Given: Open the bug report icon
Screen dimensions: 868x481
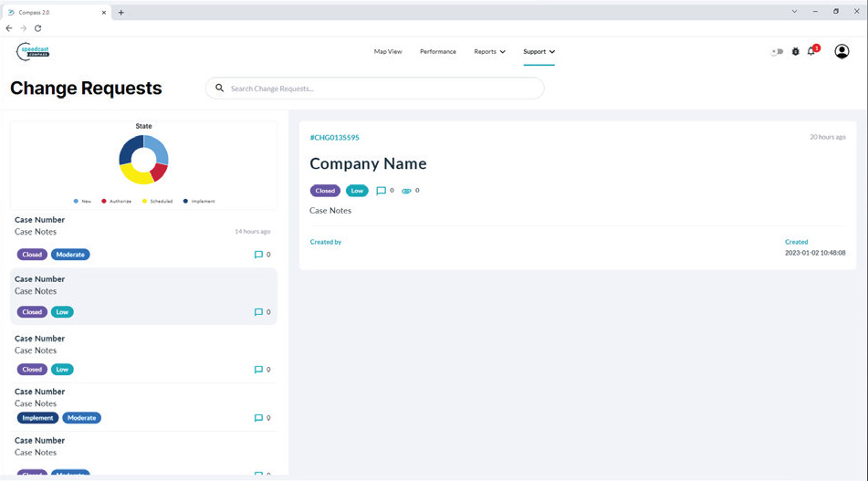Looking at the screenshot, I should click(796, 51).
